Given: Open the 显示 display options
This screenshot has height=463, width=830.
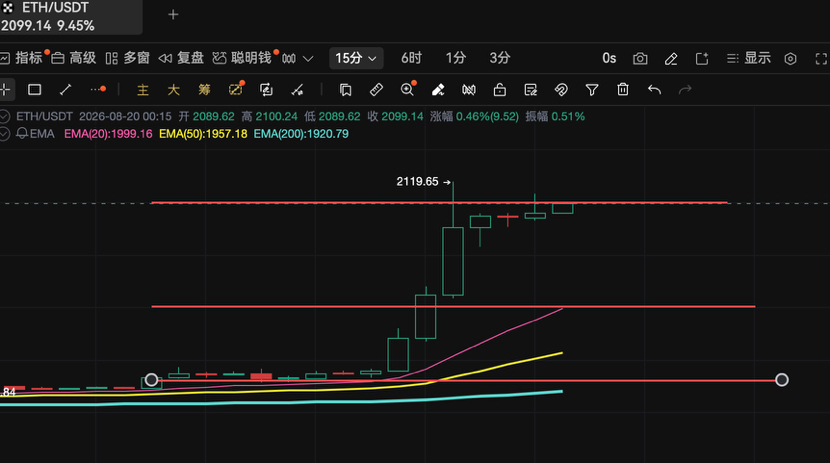Looking at the screenshot, I should (x=749, y=58).
